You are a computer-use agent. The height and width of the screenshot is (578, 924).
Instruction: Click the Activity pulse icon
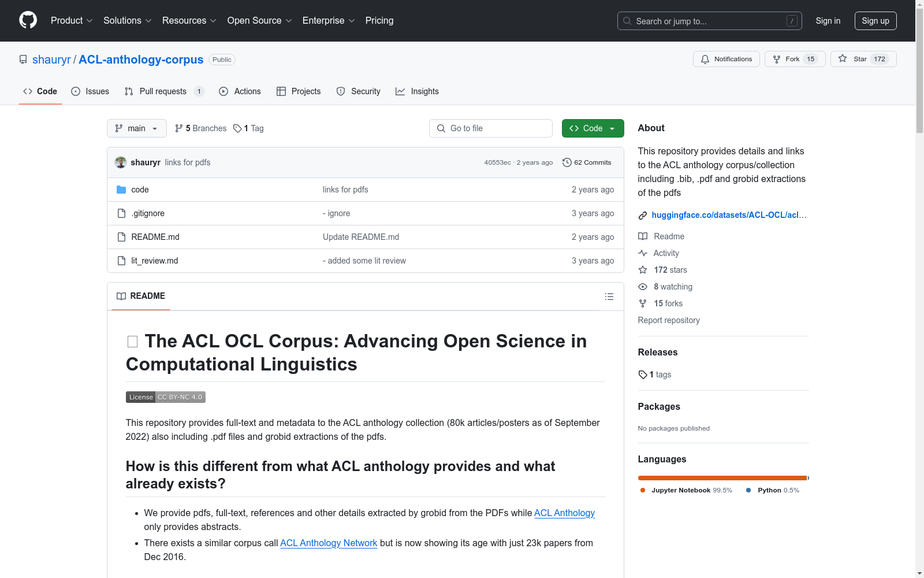tap(643, 253)
